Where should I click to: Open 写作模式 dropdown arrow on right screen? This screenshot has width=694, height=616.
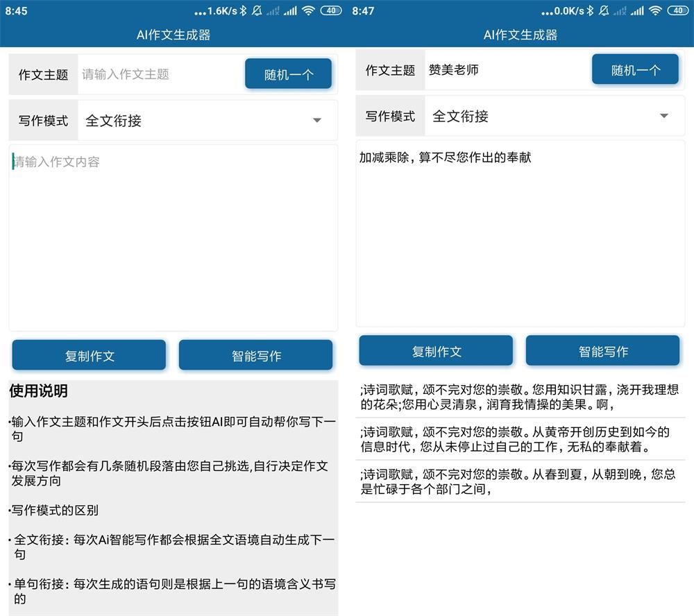click(x=664, y=116)
